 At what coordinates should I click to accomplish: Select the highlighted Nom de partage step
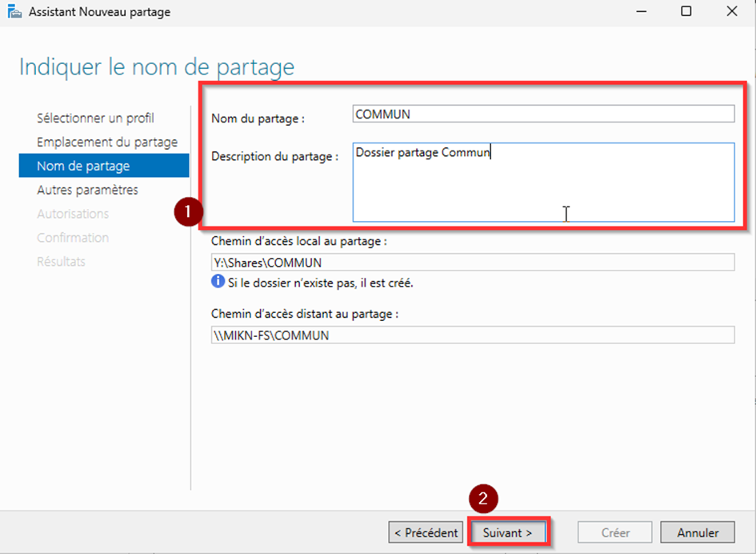[x=83, y=166]
